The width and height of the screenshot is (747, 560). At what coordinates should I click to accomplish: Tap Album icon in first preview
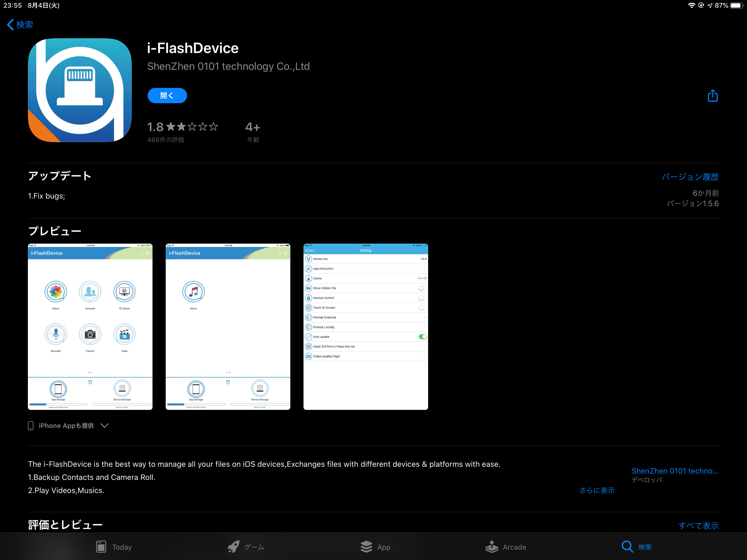pos(56,291)
